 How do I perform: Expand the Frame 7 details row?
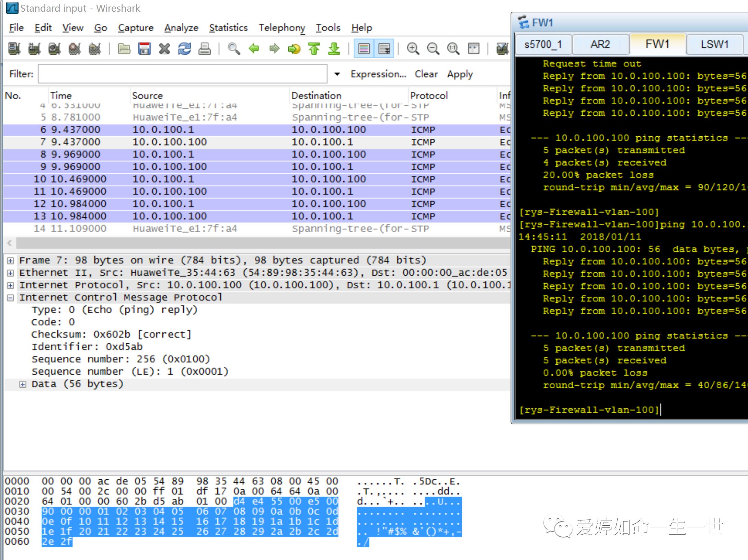coord(11,261)
